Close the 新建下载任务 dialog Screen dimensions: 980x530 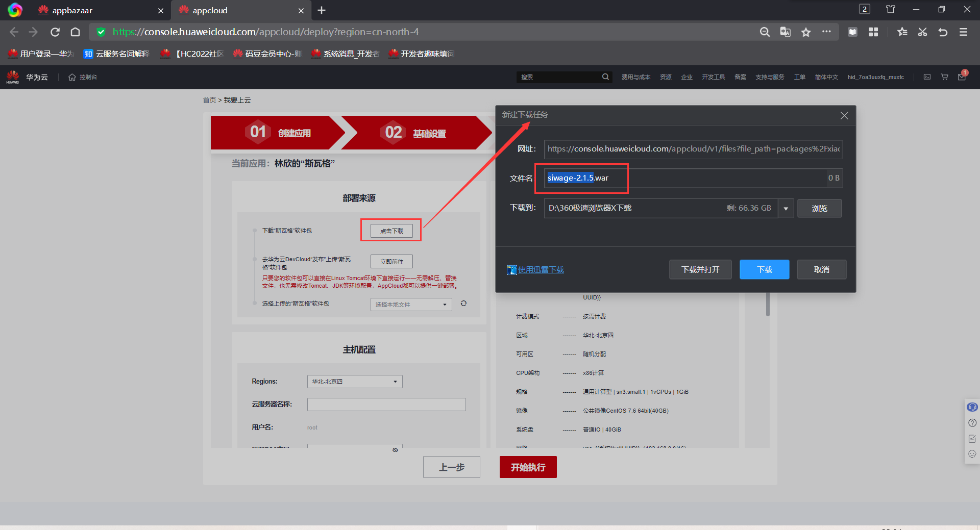tap(844, 116)
